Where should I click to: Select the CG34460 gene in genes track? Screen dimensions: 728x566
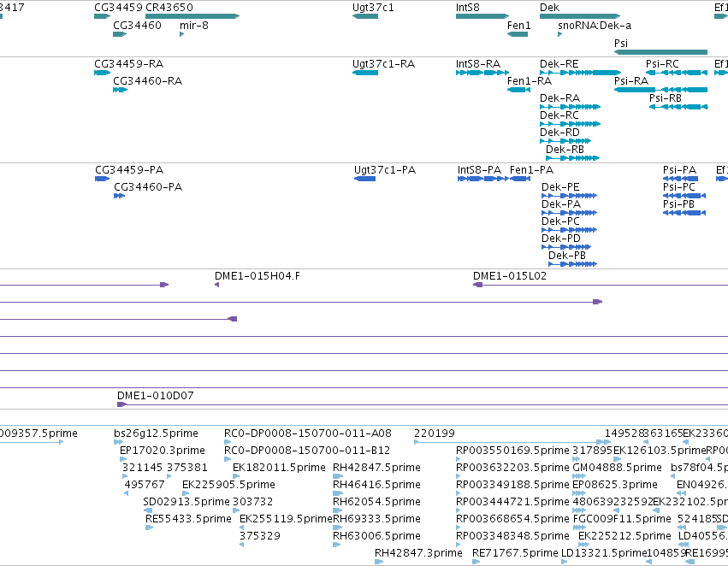click(x=120, y=34)
